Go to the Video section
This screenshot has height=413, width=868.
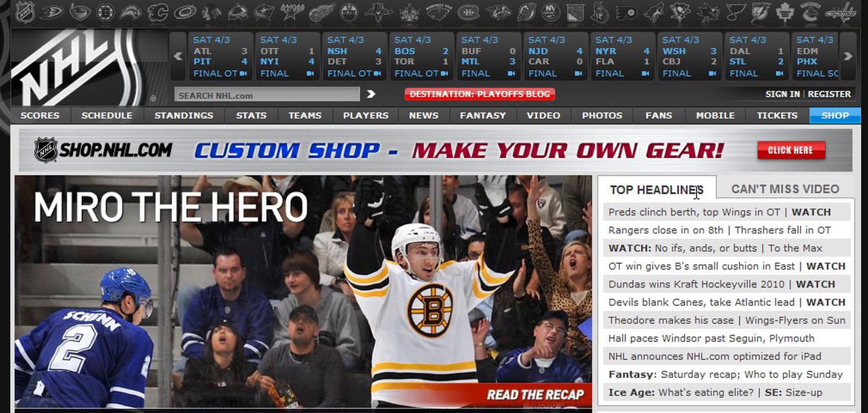coord(543,115)
